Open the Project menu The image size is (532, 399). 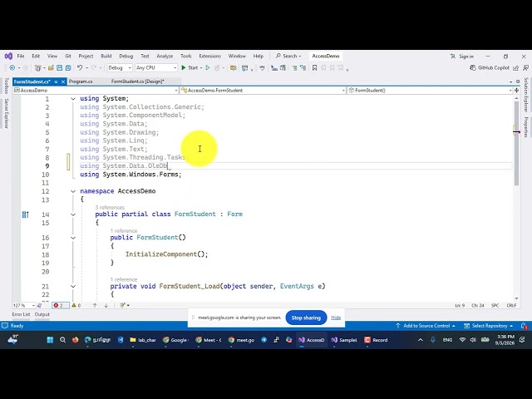86,56
